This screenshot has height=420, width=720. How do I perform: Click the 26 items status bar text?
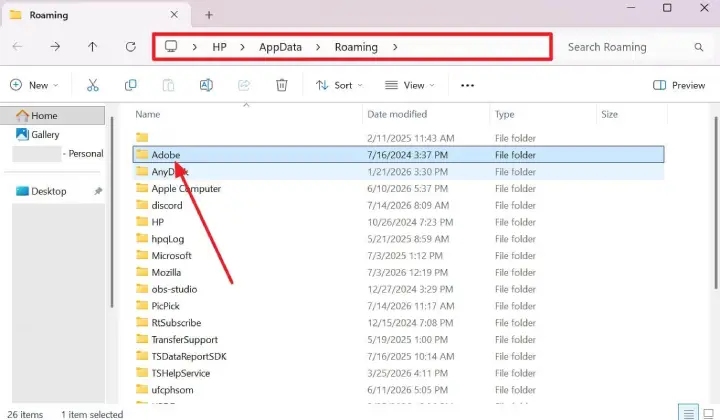pyautogui.click(x=25, y=414)
